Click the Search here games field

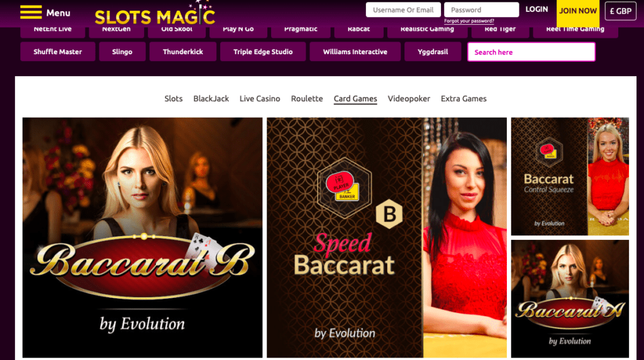point(531,52)
